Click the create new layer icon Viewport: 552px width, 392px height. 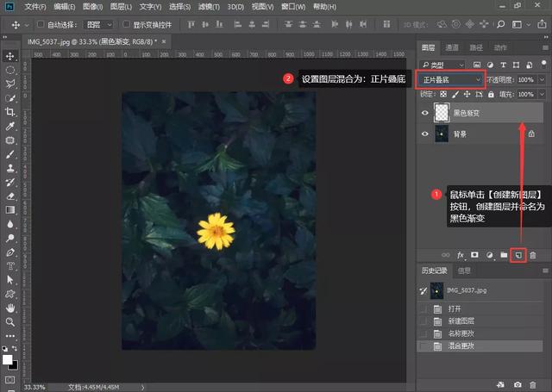(517, 255)
